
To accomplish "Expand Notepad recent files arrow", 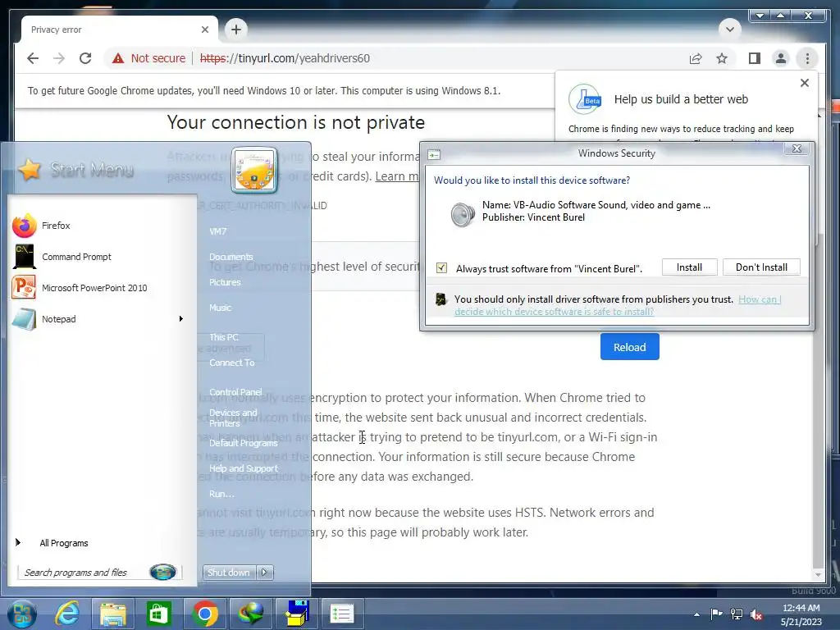I will [181, 319].
